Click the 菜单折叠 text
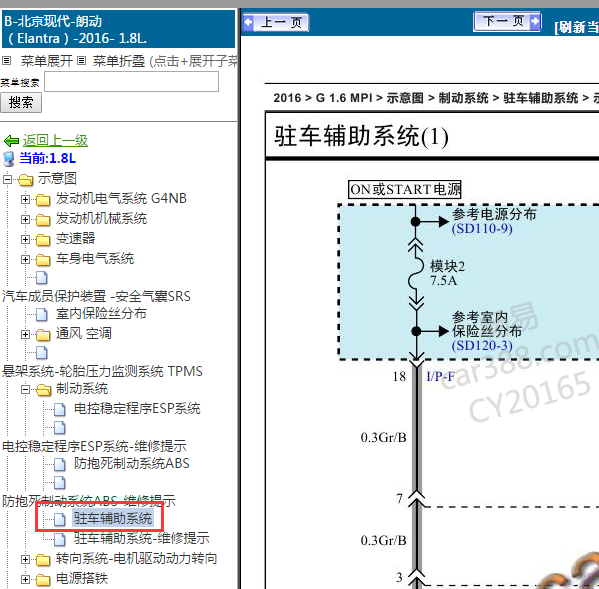This screenshot has width=599, height=589. 119,61
